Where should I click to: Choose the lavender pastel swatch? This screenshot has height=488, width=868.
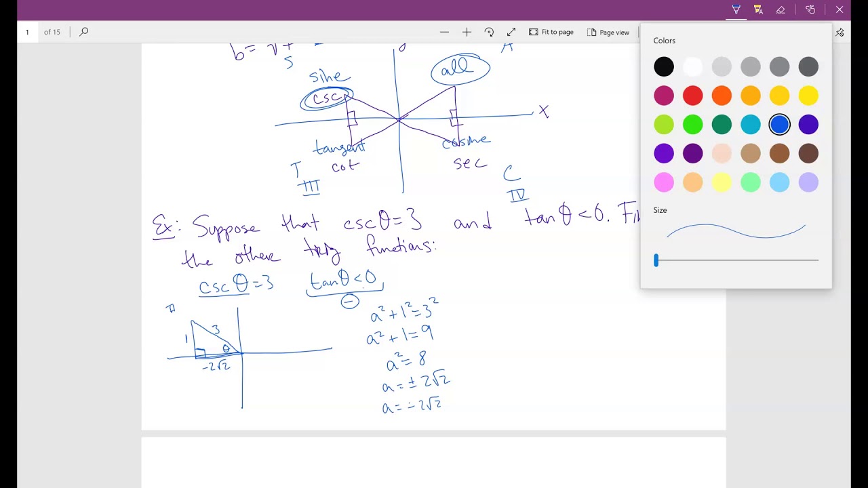(x=808, y=182)
